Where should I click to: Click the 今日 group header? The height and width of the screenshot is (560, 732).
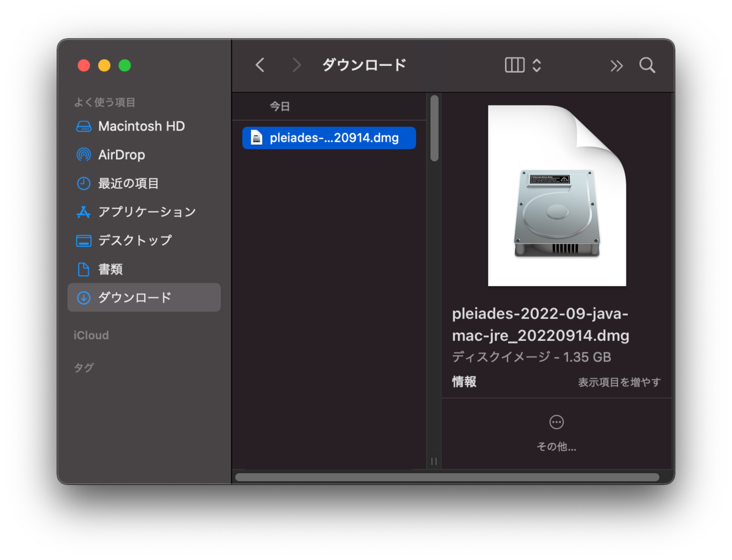pos(280,107)
